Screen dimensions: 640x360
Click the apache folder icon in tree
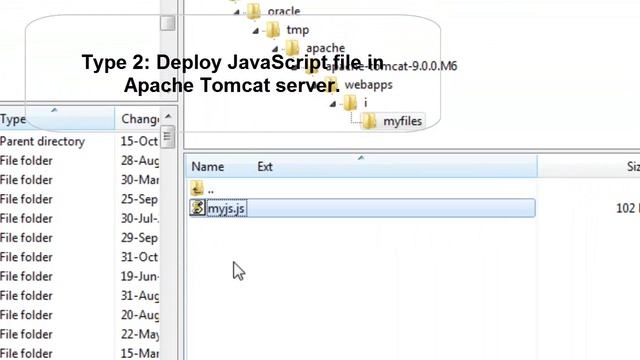(x=292, y=48)
